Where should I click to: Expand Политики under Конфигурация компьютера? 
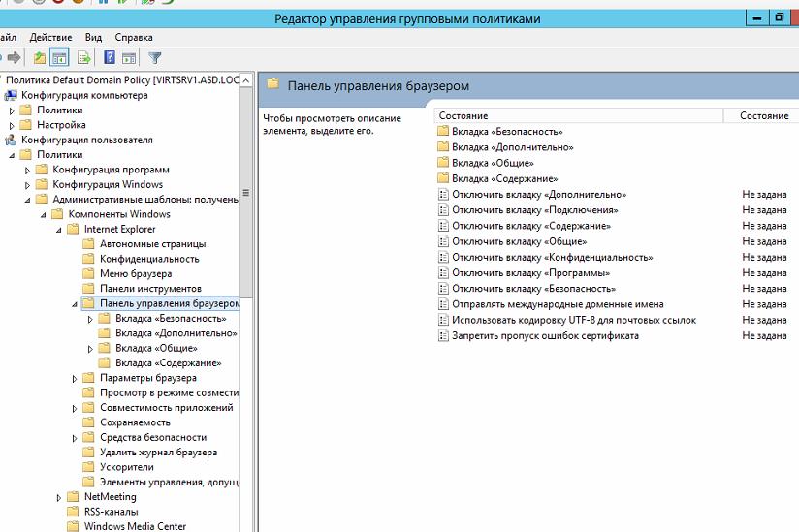(13, 110)
